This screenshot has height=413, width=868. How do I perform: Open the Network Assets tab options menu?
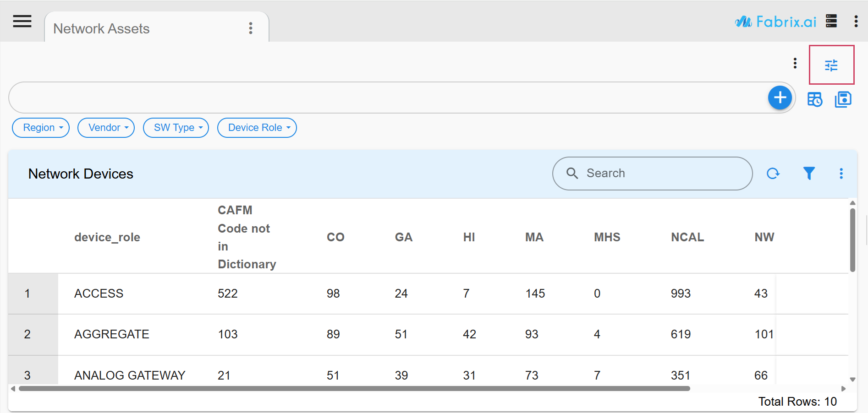click(x=251, y=28)
